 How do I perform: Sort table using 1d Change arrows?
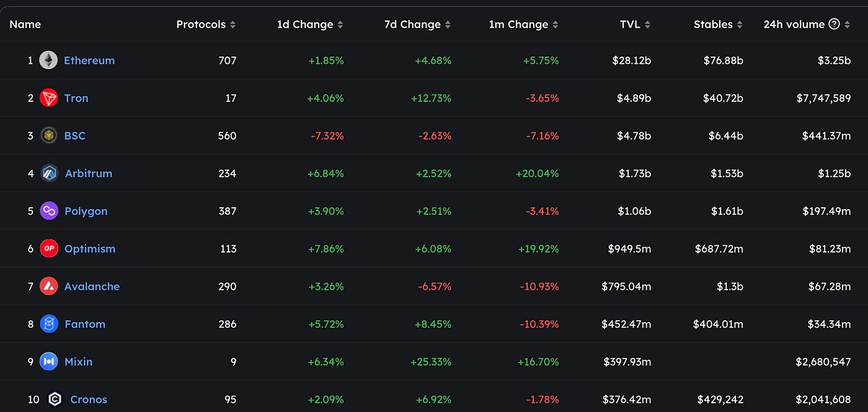pos(340,25)
